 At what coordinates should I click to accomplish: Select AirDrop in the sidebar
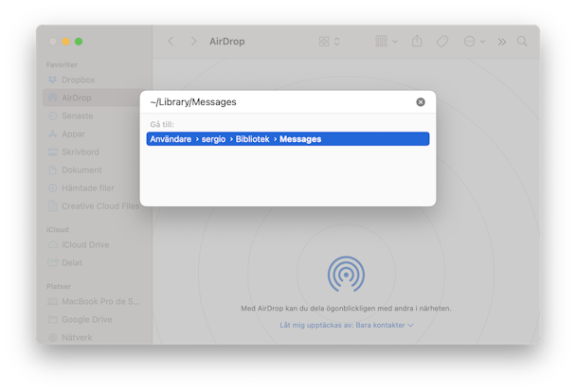tap(91, 98)
